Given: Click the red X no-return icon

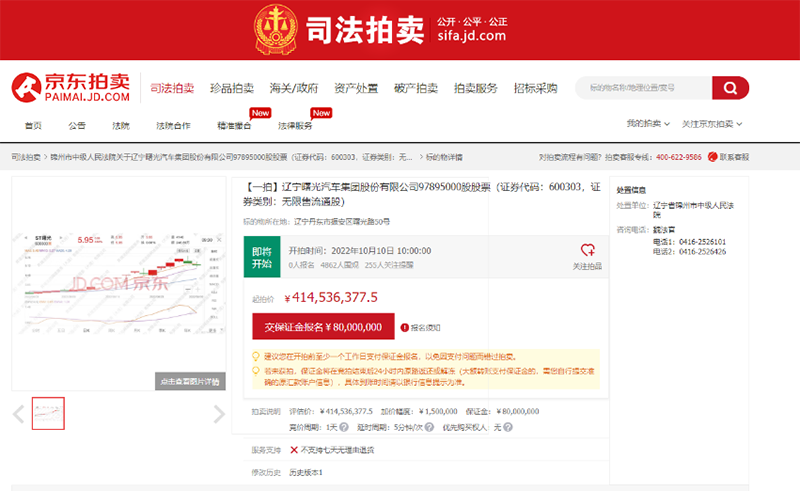Looking at the screenshot, I should pos(294,450).
